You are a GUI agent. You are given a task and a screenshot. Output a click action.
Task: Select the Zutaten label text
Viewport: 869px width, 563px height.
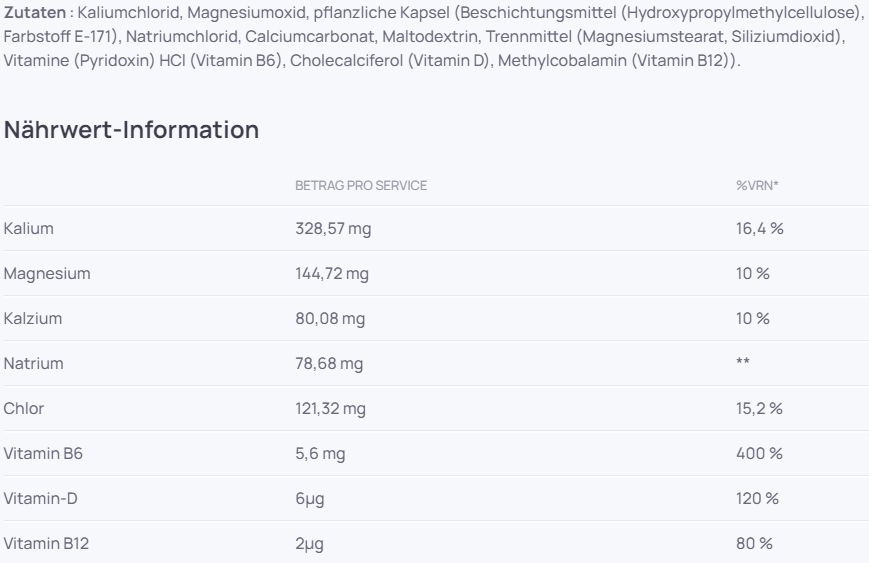click(x=34, y=12)
